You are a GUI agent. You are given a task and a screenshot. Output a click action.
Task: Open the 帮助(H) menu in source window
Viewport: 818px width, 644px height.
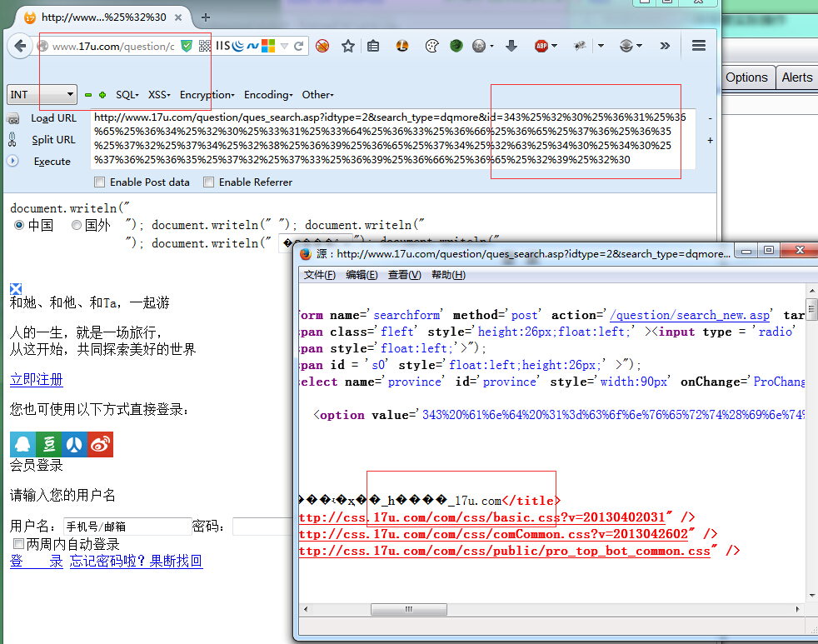[448, 274]
